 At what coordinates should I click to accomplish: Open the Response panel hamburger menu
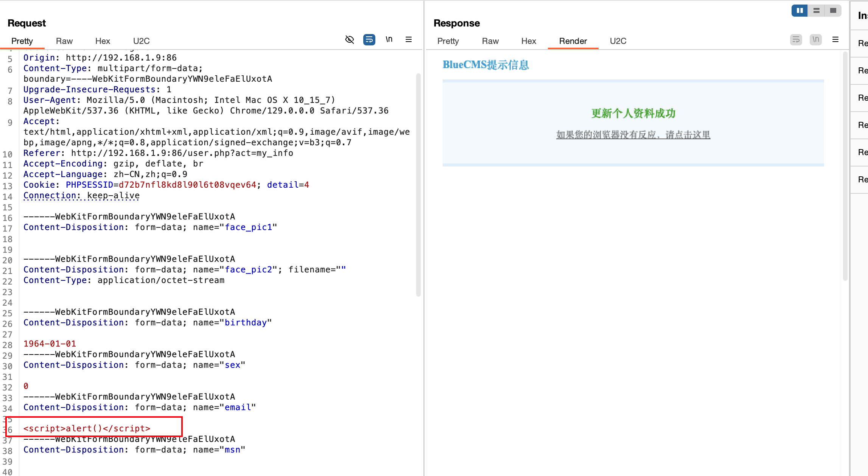point(835,39)
